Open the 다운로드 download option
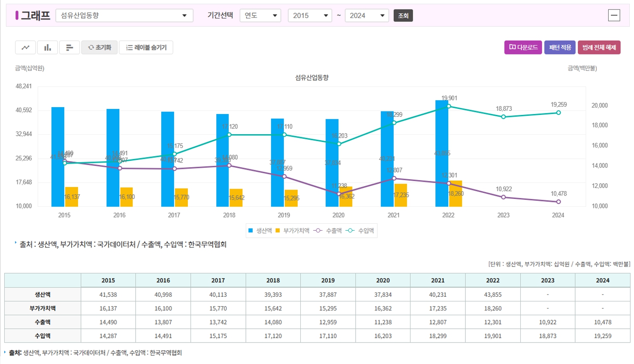This screenshot has height=364, width=634. tap(523, 47)
